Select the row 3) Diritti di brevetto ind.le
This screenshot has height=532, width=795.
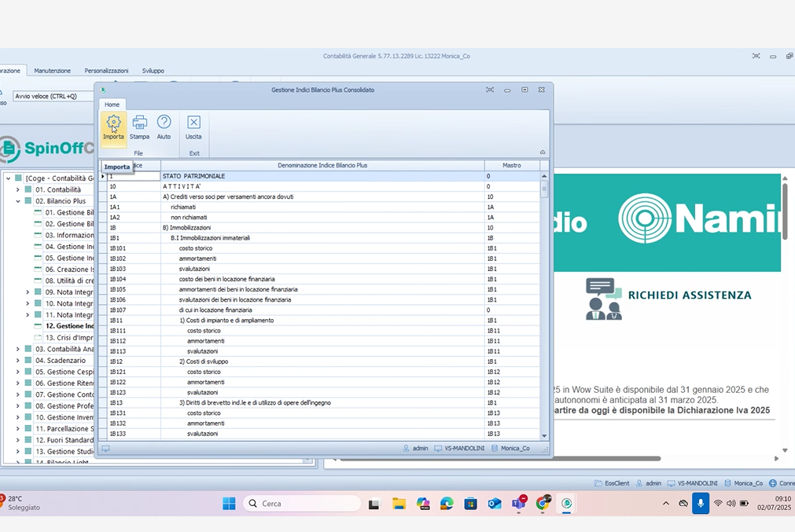pos(323,403)
